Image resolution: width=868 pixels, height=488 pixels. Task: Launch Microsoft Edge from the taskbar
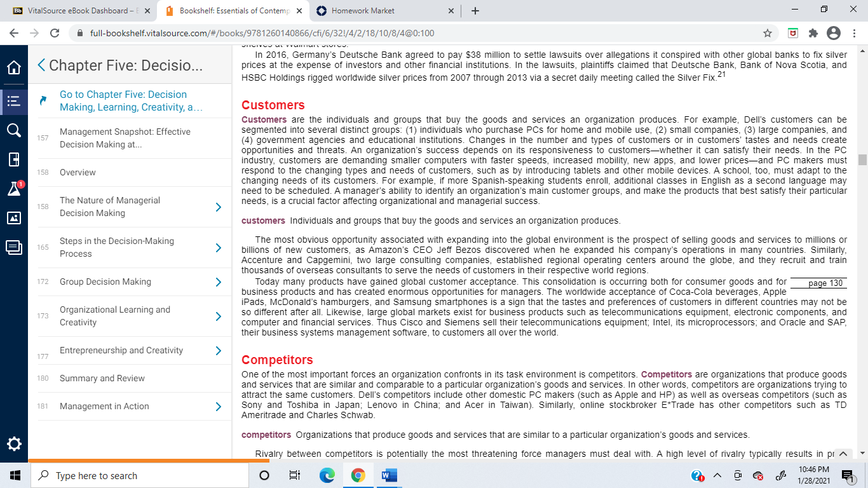(327, 475)
